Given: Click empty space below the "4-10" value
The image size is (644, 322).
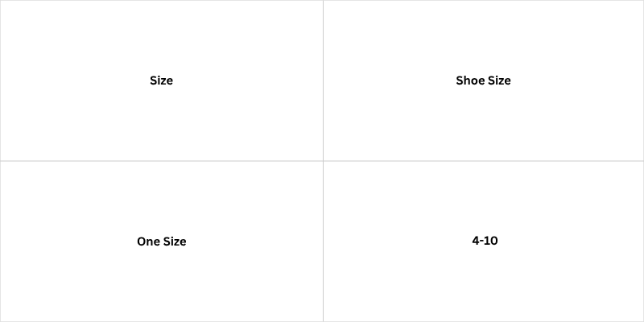Looking at the screenshot, I should (485, 283).
